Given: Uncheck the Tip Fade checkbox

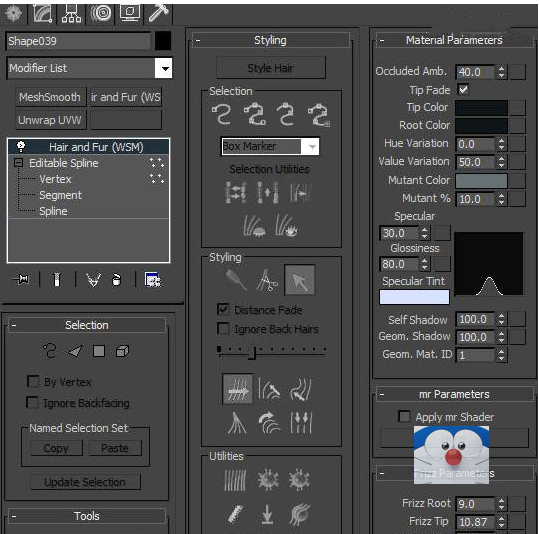Looking at the screenshot, I should (x=463, y=90).
